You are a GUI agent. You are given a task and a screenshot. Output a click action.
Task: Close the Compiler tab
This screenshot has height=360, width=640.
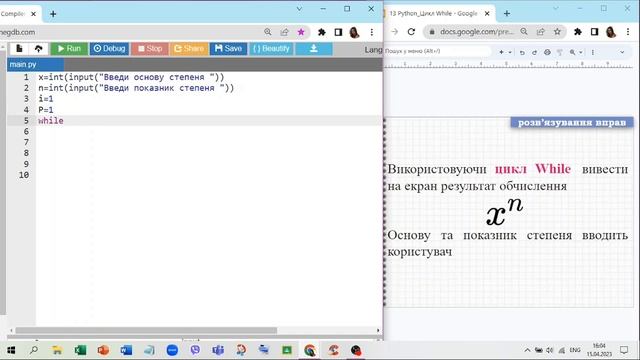click(x=33, y=14)
